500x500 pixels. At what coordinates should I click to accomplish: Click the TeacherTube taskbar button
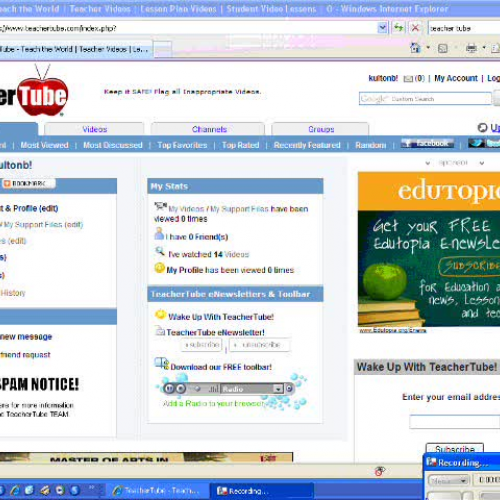tap(157, 491)
